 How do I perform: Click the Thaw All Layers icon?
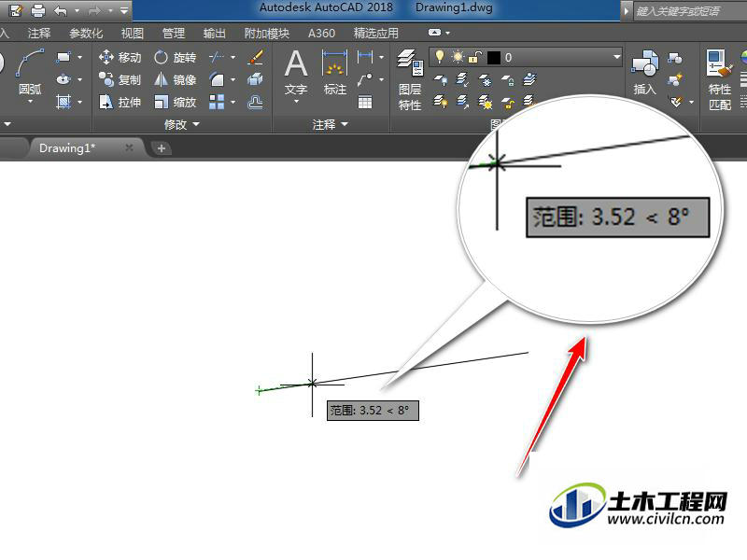point(485,102)
